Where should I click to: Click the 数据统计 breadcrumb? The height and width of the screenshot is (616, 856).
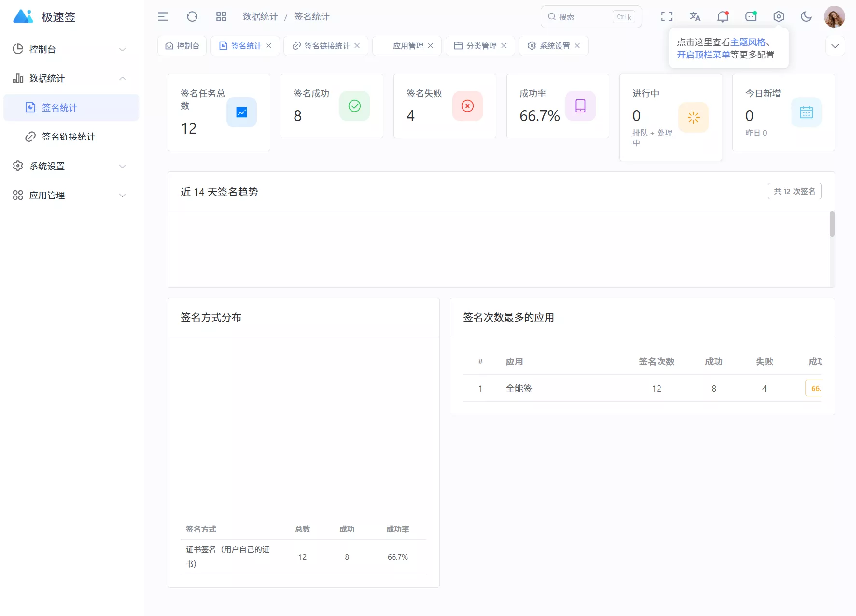(260, 17)
